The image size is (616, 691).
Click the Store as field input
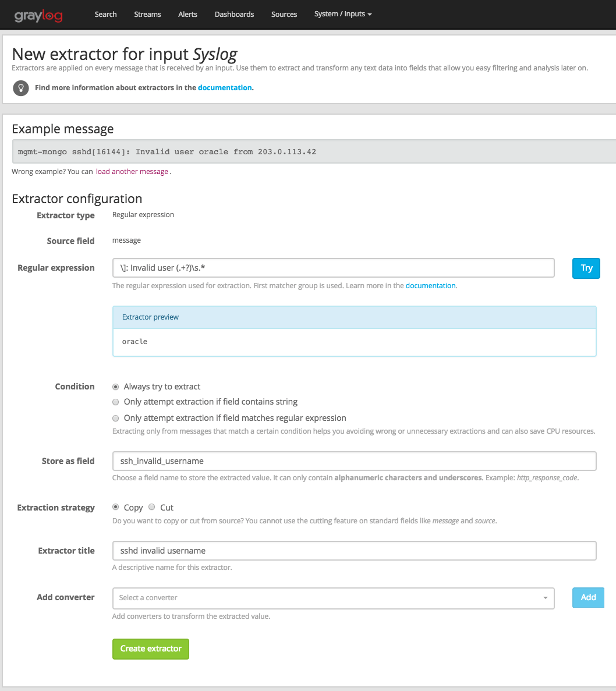354,461
